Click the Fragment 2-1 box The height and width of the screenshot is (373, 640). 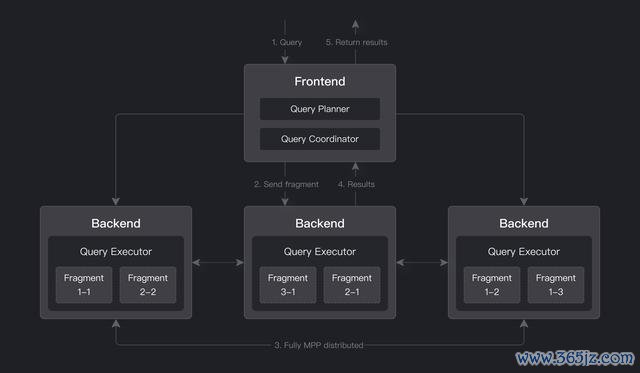(x=352, y=285)
